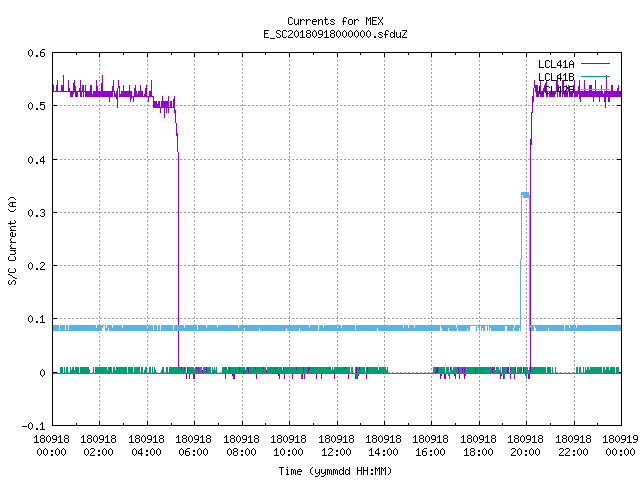The image size is (640, 480).
Task: Click the light-blue LCL42B spike peak near 20:00
Action: point(525,195)
